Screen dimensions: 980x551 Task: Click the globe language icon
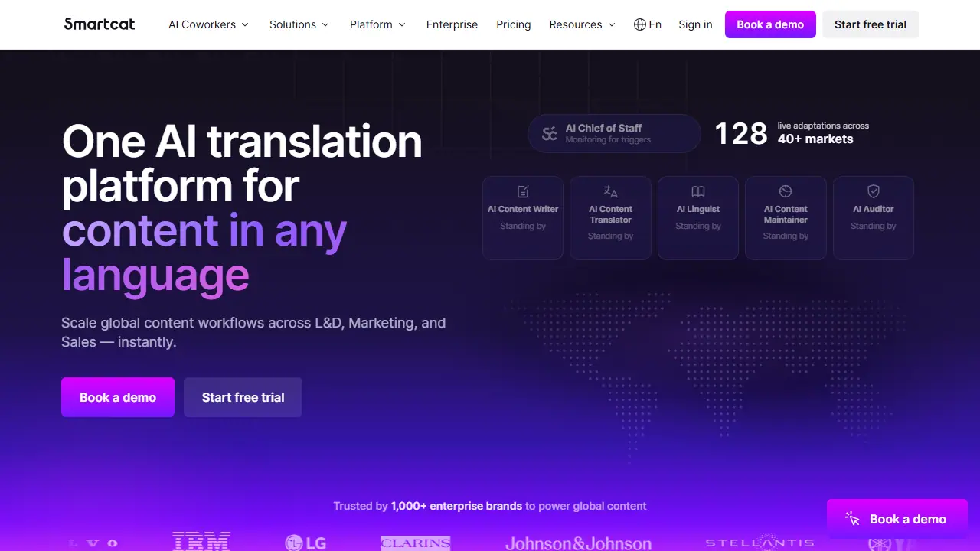click(x=640, y=24)
